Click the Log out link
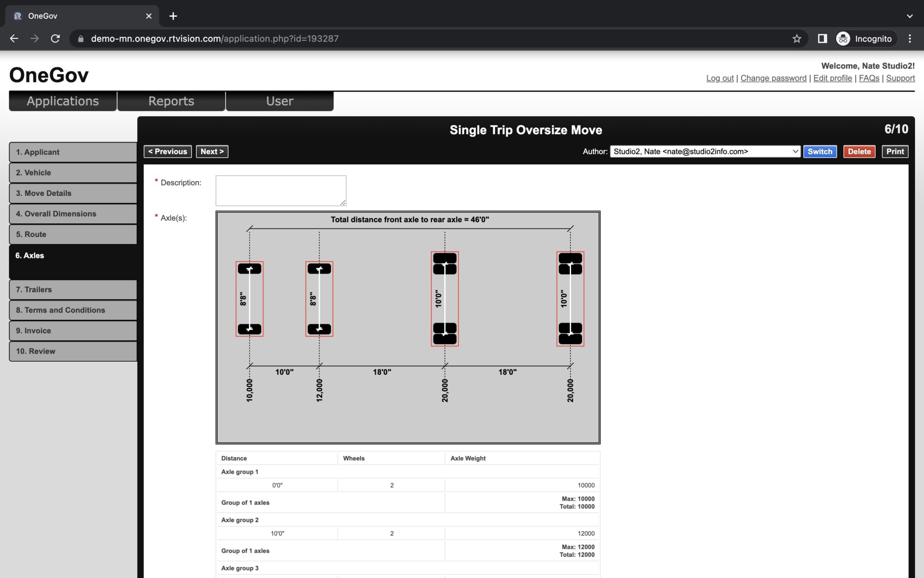This screenshot has height=578, width=924. pyautogui.click(x=719, y=78)
